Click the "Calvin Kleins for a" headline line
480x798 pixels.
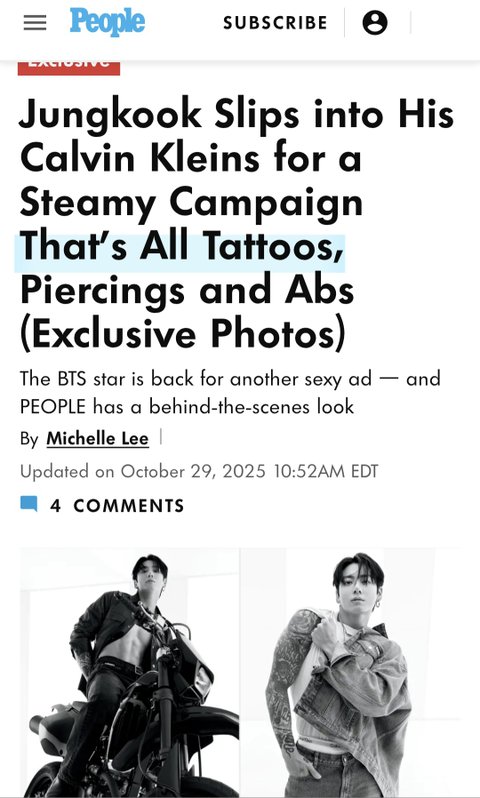[x=191, y=158]
